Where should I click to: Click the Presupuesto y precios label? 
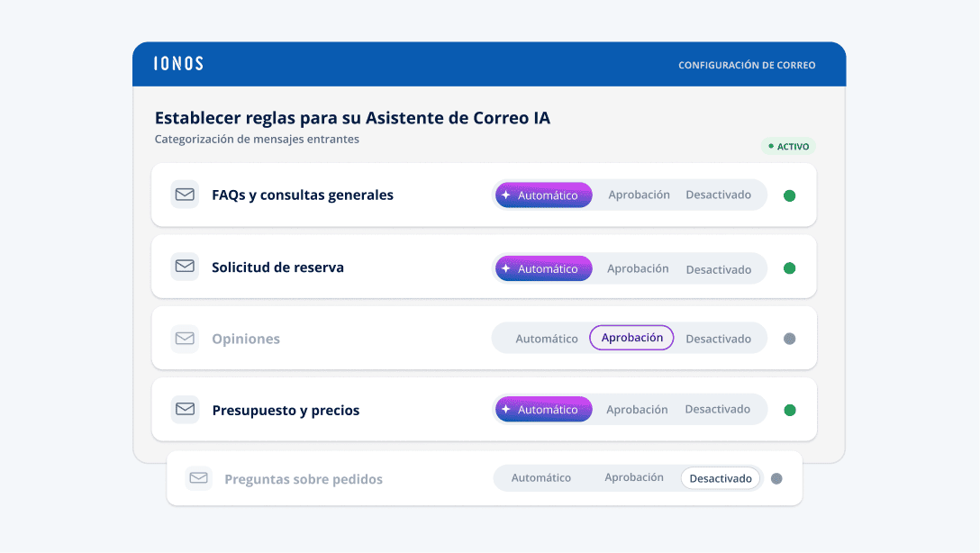click(x=286, y=410)
